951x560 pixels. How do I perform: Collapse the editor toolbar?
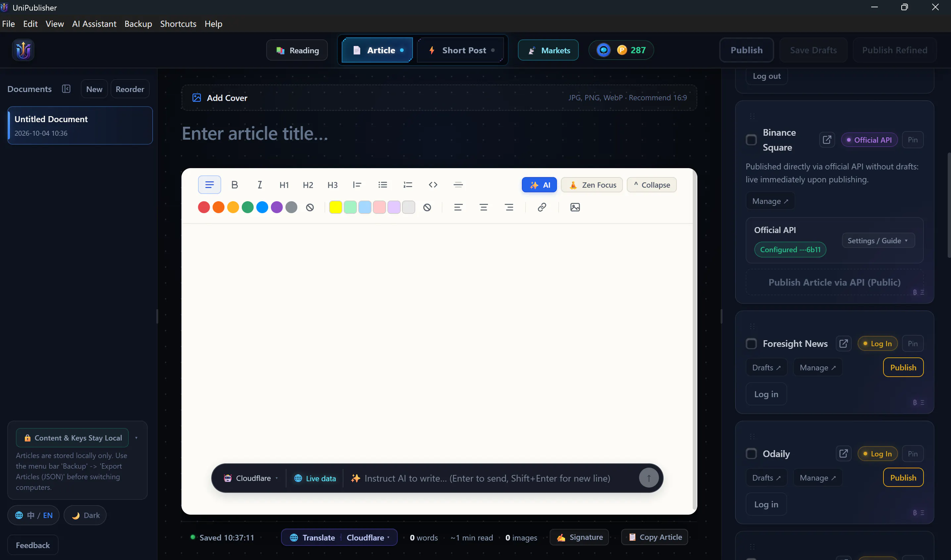652,185
